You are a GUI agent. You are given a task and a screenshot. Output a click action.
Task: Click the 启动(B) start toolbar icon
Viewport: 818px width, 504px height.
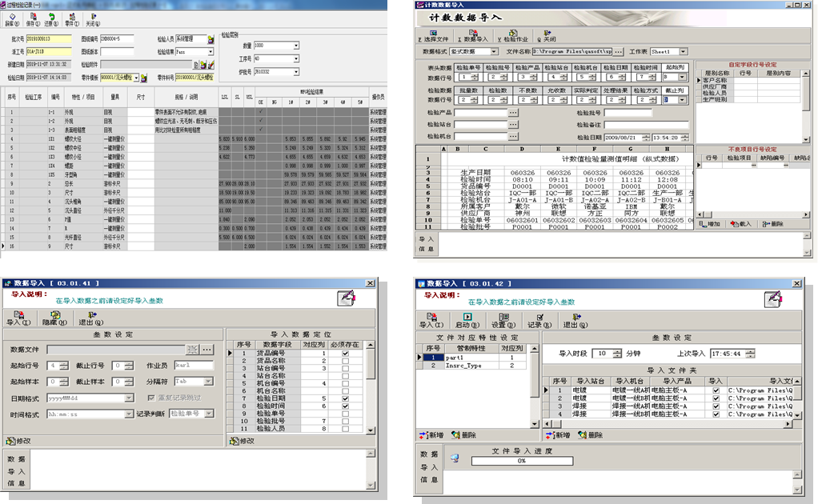[x=467, y=321]
